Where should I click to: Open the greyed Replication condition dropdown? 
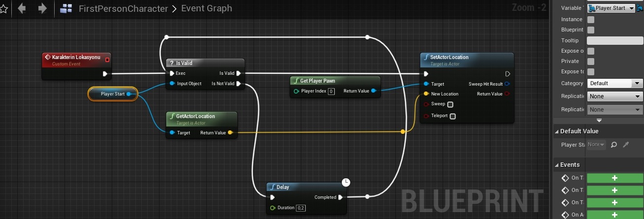tap(615, 109)
